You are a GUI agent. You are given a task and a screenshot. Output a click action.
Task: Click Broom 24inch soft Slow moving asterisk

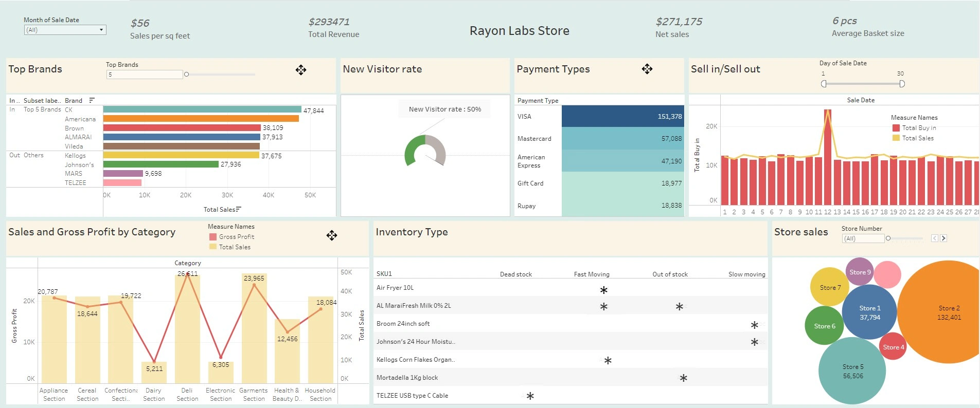(755, 325)
